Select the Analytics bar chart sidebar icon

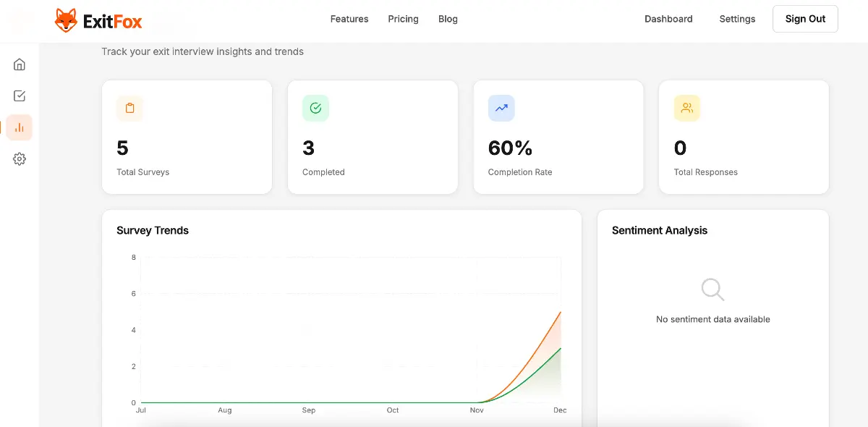(x=19, y=127)
